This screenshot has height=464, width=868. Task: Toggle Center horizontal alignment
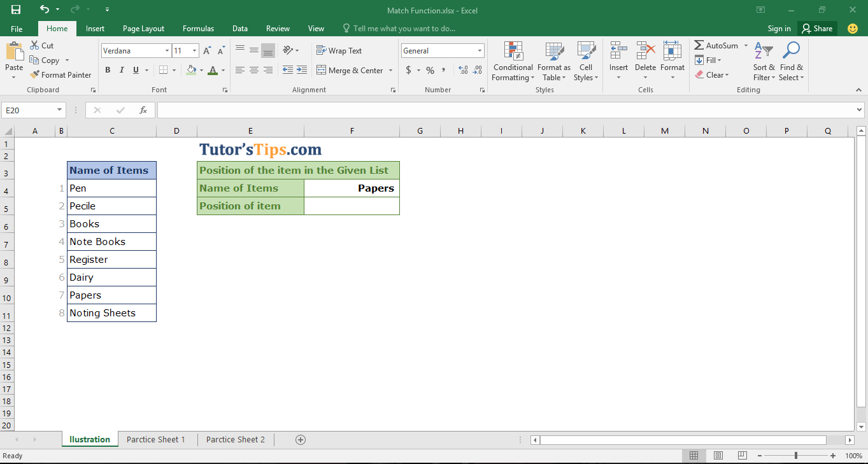(x=254, y=70)
